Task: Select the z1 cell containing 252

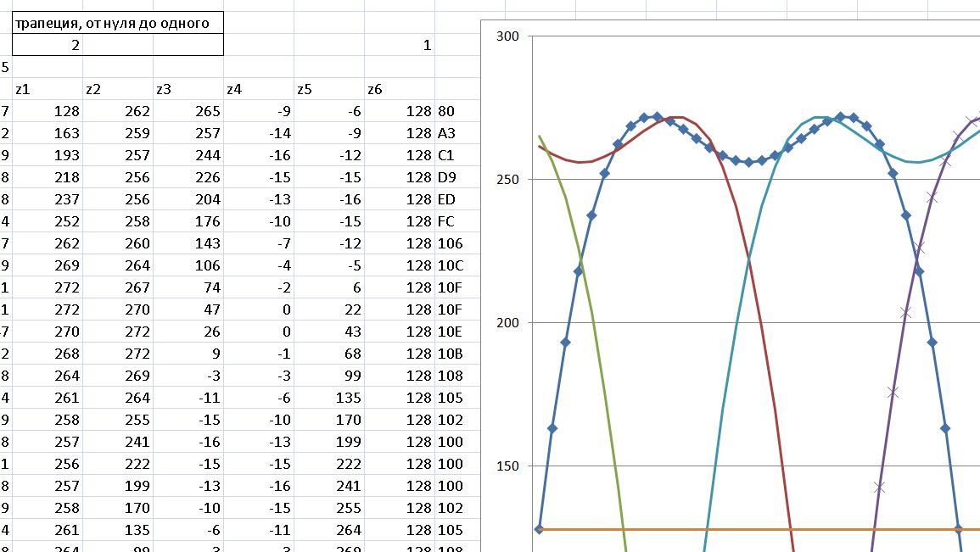Action: (48, 221)
